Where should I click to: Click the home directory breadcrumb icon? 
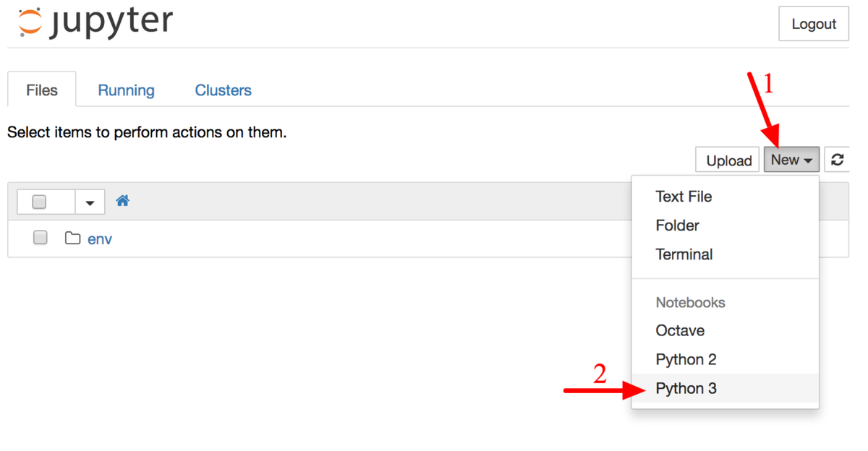click(122, 200)
